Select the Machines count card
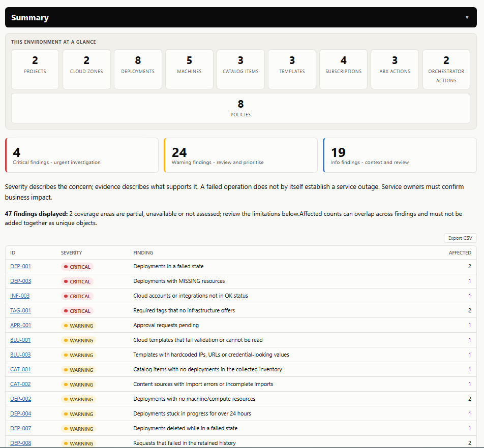 click(x=189, y=70)
